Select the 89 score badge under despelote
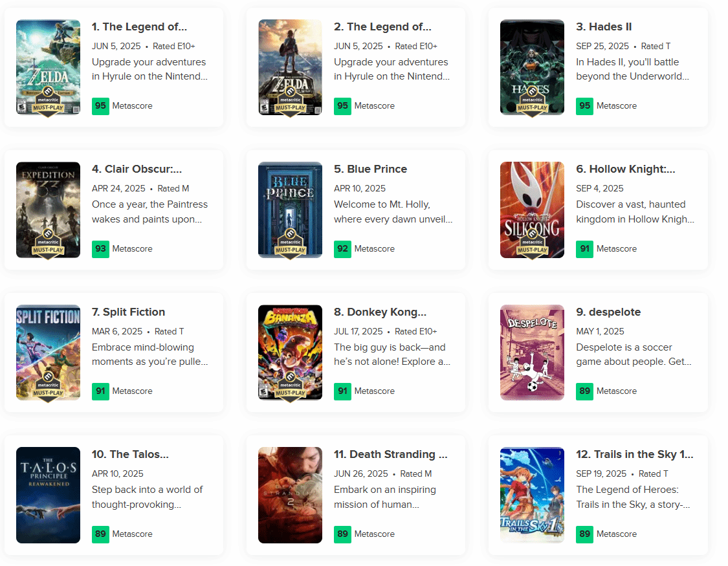728x566 pixels. 584,391
